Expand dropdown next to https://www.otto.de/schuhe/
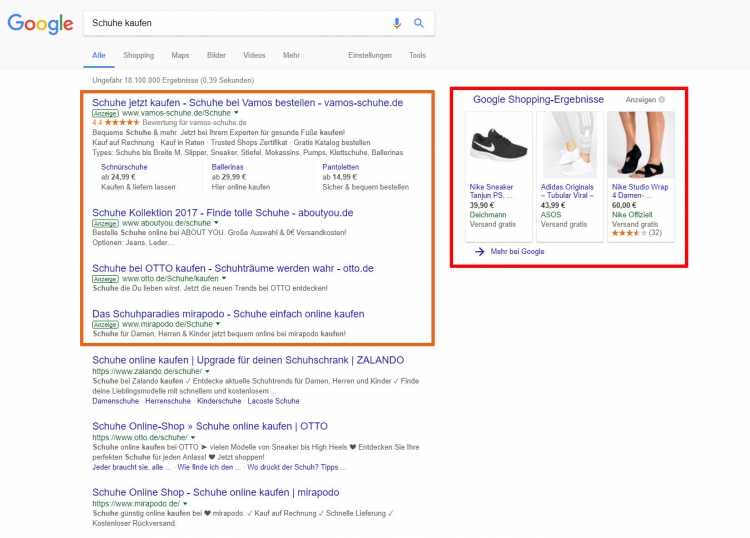Image resolution: width=750 pixels, height=538 pixels. point(193,437)
